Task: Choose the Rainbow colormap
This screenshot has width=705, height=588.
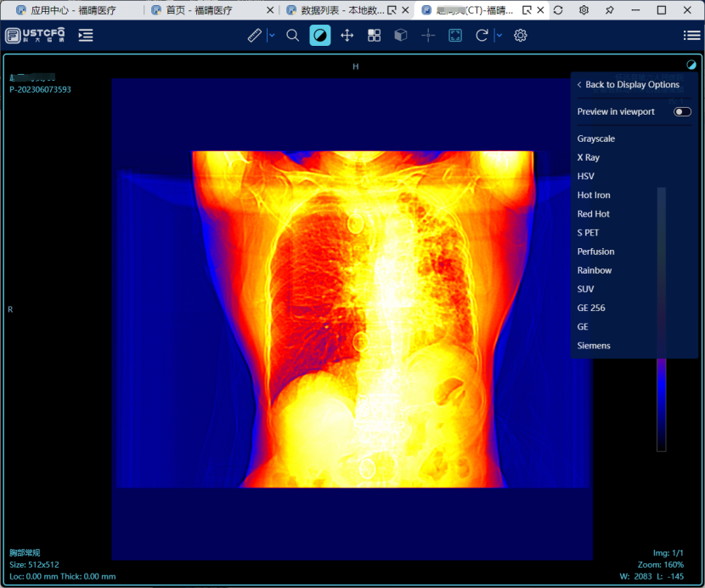Action: pyautogui.click(x=595, y=270)
